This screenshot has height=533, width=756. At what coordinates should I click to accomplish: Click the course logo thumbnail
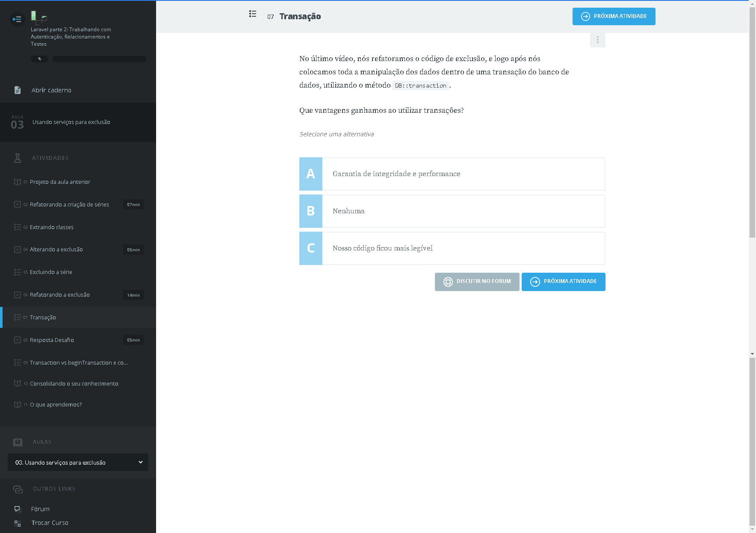[x=38, y=17]
